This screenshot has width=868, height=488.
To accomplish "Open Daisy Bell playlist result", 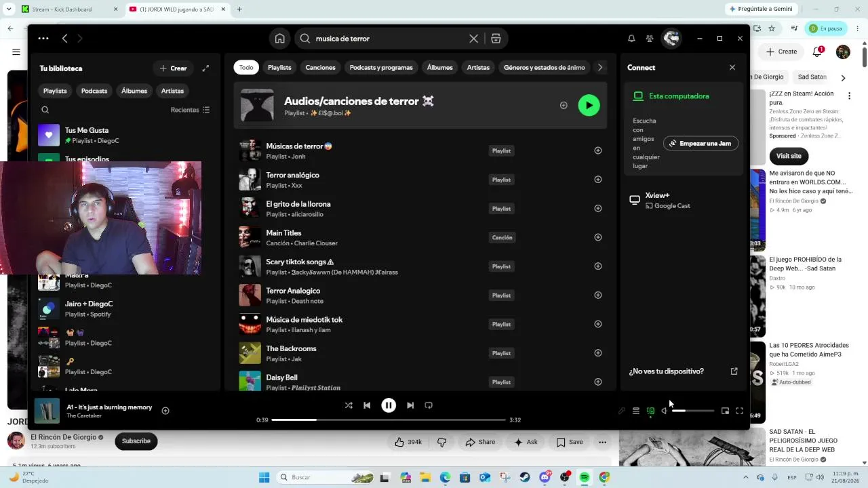I will (420, 380).
